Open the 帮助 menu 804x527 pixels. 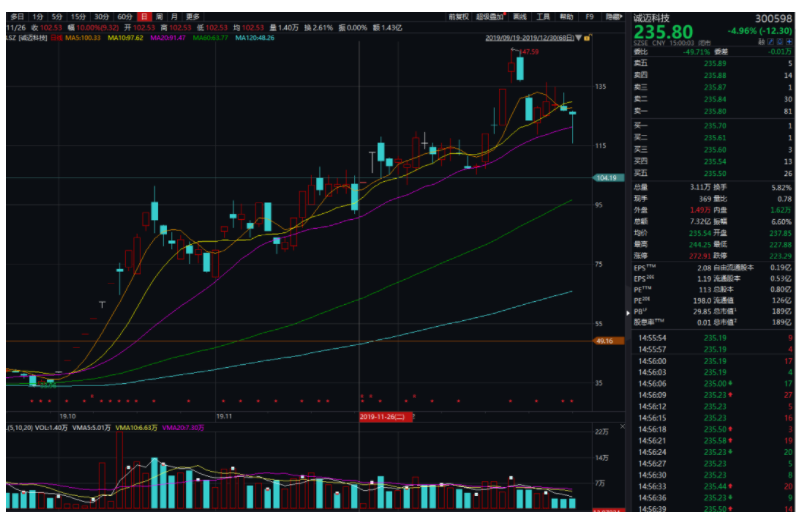click(567, 18)
